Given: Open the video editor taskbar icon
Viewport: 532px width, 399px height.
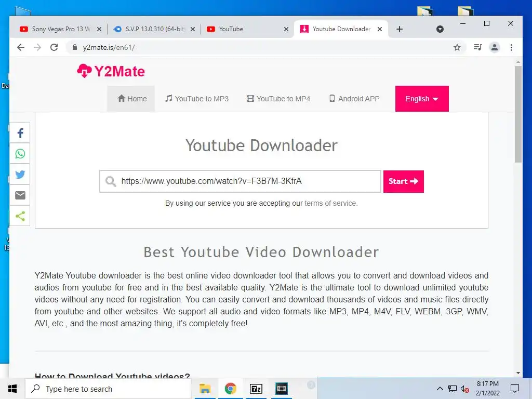Looking at the screenshot, I should pos(281,389).
